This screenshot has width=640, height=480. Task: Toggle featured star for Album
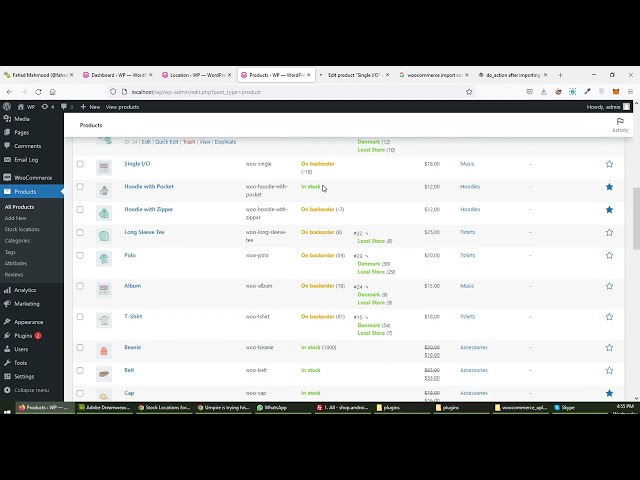(609, 286)
